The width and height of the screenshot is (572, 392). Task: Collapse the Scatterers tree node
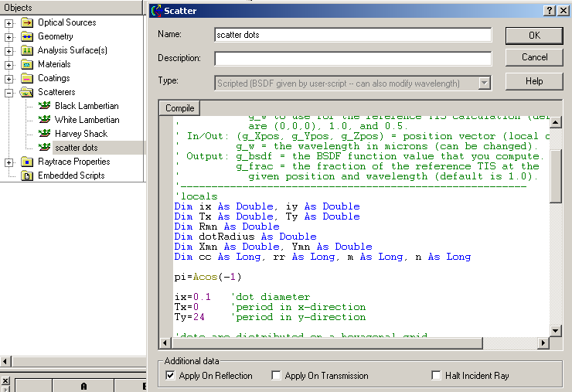tap(9, 93)
